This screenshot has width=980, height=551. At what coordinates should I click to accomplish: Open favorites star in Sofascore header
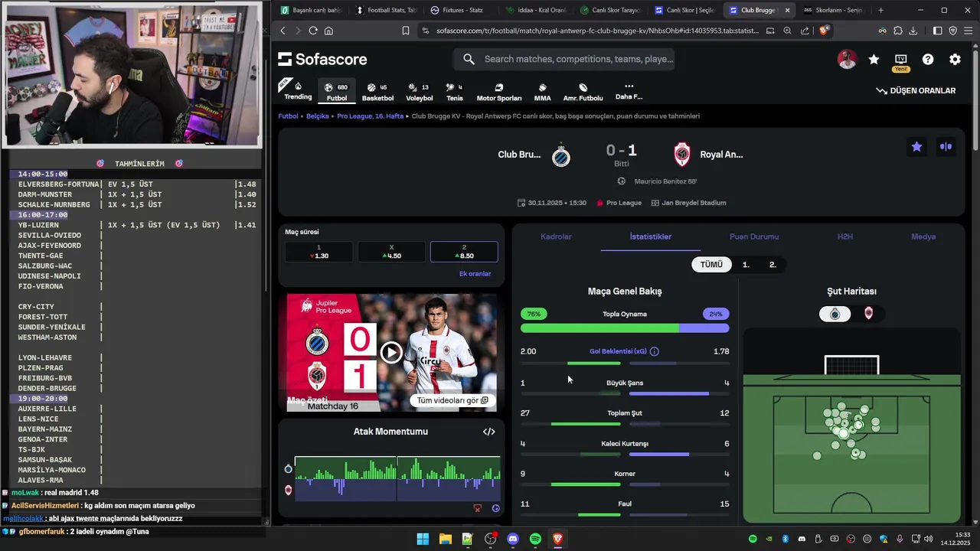[874, 59]
